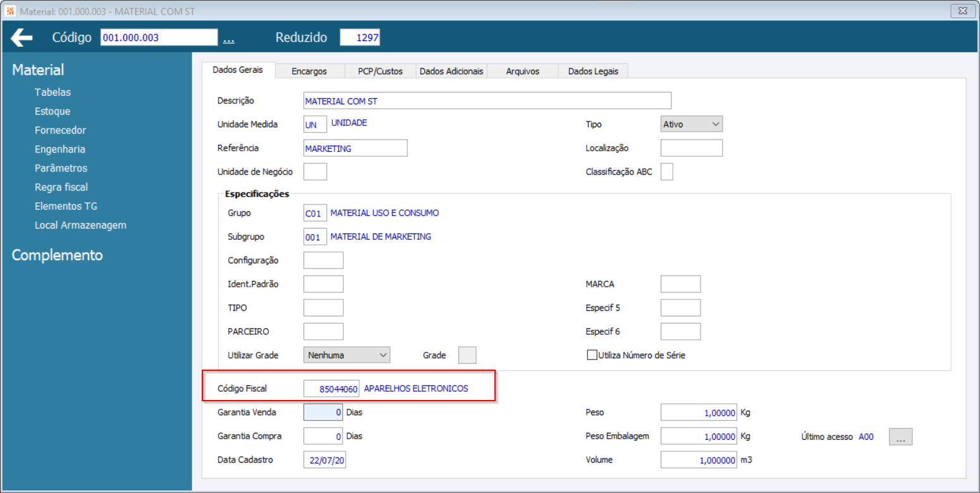980x493 pixels.
Task: Open Regra fiscal in sidebar
Action: point(61,187)
